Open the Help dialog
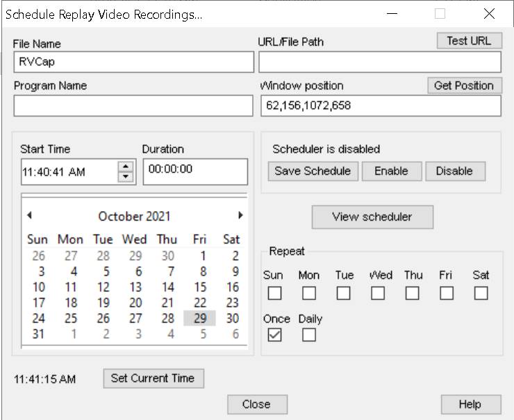The height and width of the screenshot is (420, 514). [470, 404]
